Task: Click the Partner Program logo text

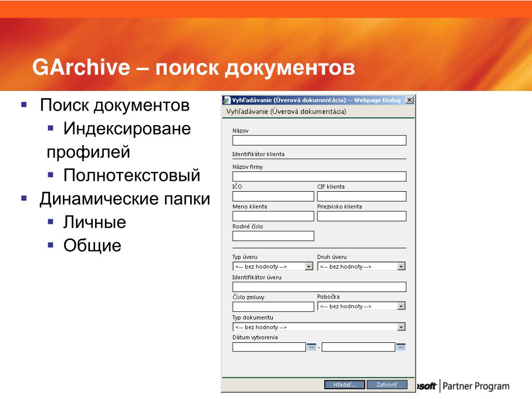Action: (x=476, y=386)
